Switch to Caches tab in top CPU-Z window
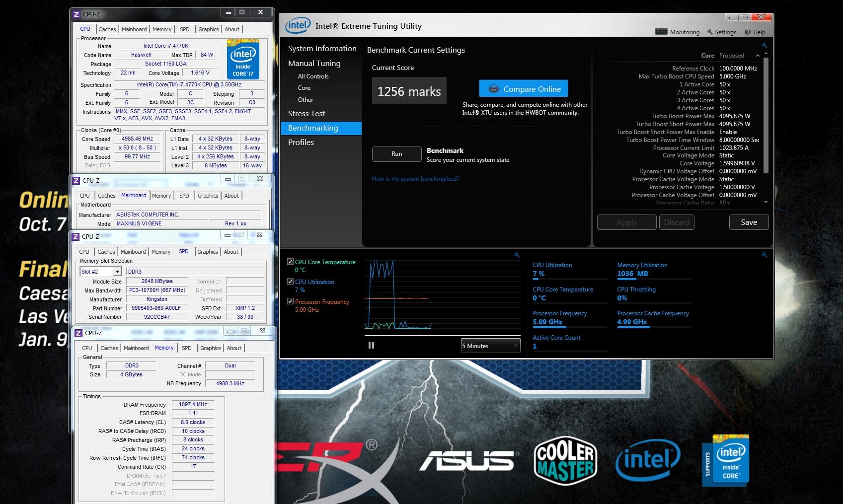This screenshot has height=504, width=843. pyautogui.click(x=107, y=29)
